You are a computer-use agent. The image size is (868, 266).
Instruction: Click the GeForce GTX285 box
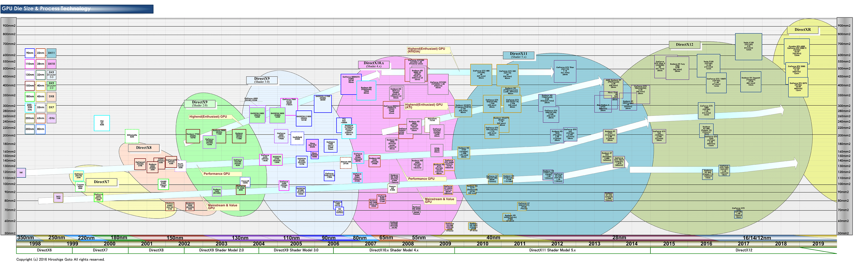(x=438, y=85)
